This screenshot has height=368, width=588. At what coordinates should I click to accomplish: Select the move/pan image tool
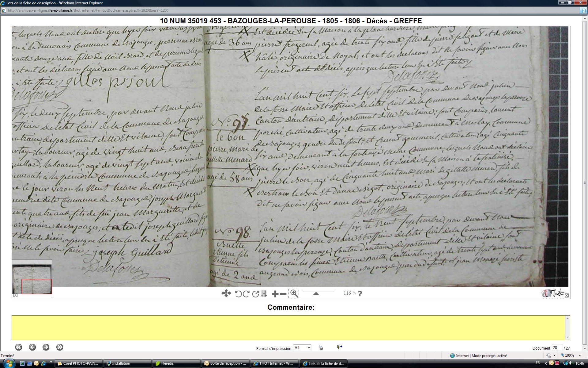(226, 293)
